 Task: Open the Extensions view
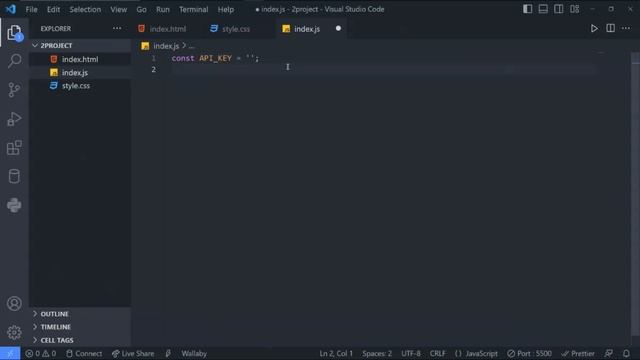tap(14, 148)
